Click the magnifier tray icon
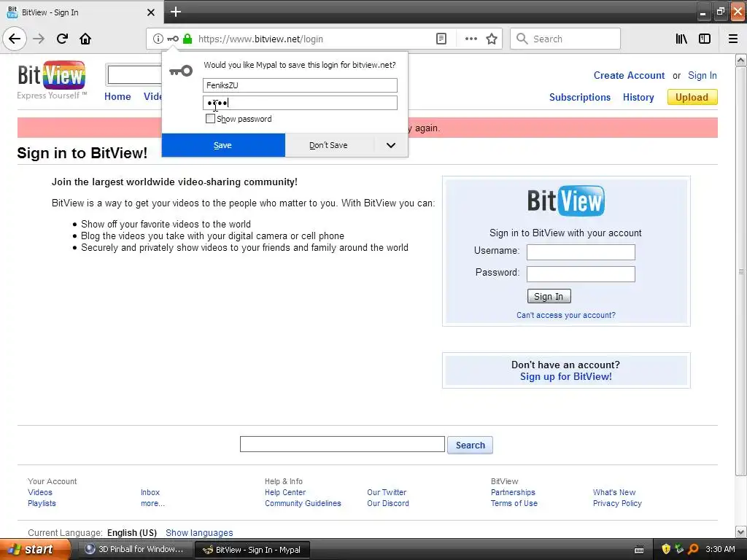The image size is (747, 560). click(693, 549)
